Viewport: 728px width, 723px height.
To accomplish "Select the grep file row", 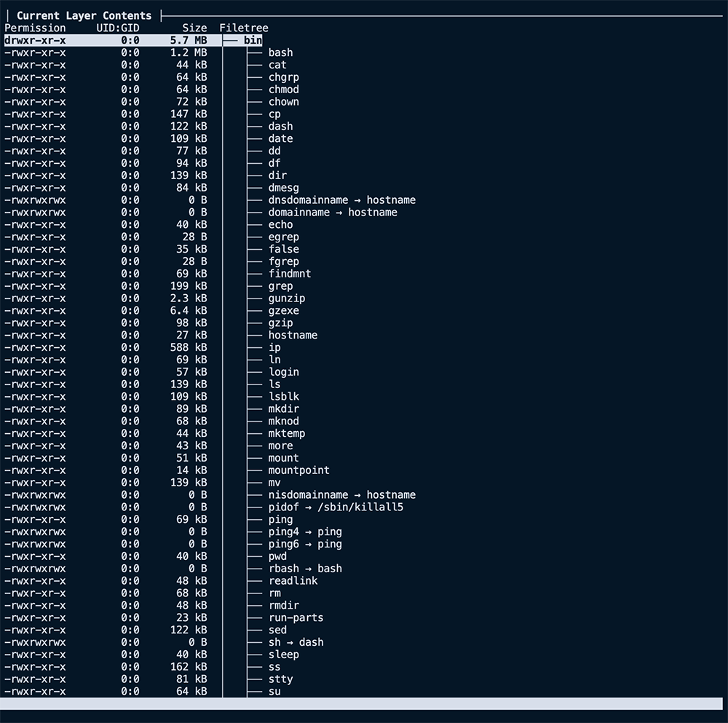I will 280,286.
